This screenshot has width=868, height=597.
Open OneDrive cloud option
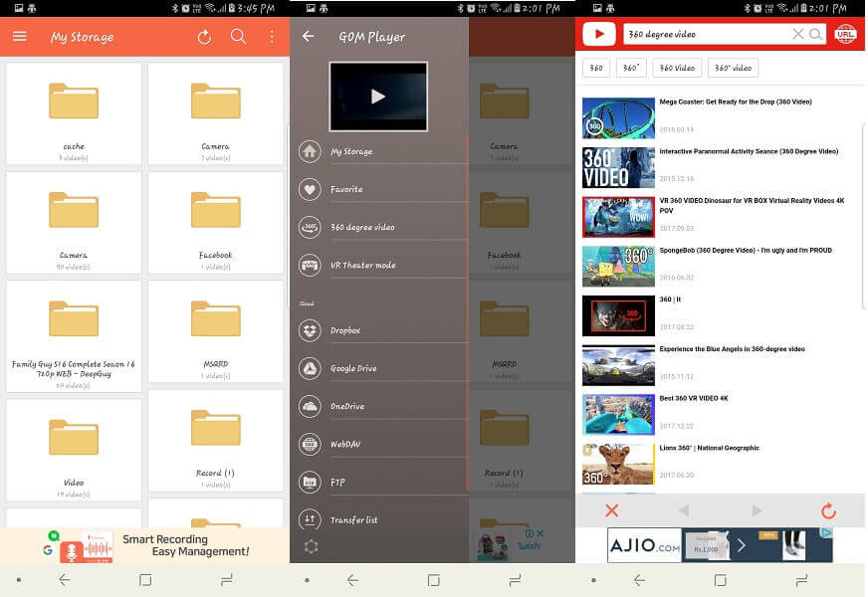382,406
